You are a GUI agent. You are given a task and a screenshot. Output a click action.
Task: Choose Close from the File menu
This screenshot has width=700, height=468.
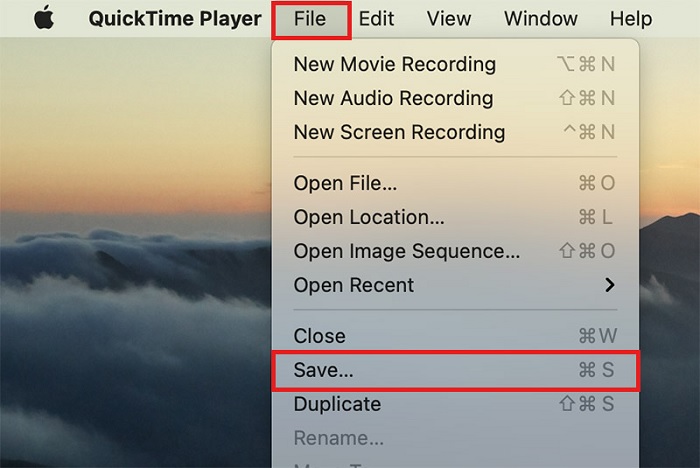pyautogui.click(x=319, y=336)
